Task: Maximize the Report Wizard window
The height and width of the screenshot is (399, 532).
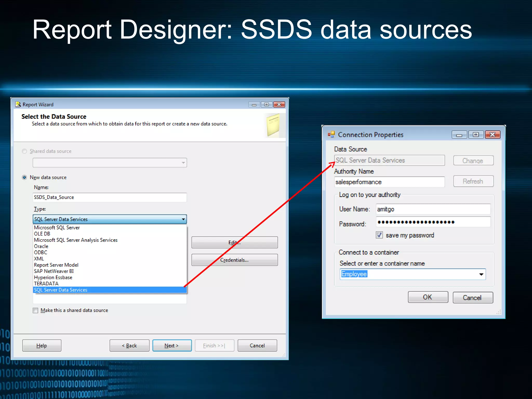Action: 267,104
